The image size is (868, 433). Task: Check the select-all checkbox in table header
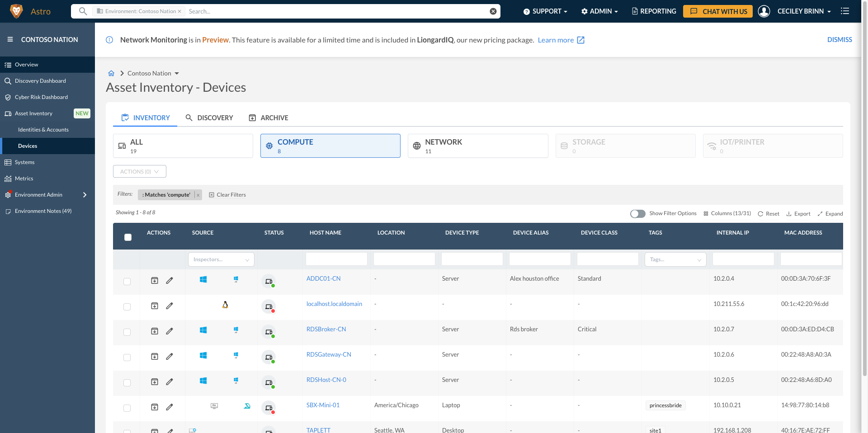[128, 237]
